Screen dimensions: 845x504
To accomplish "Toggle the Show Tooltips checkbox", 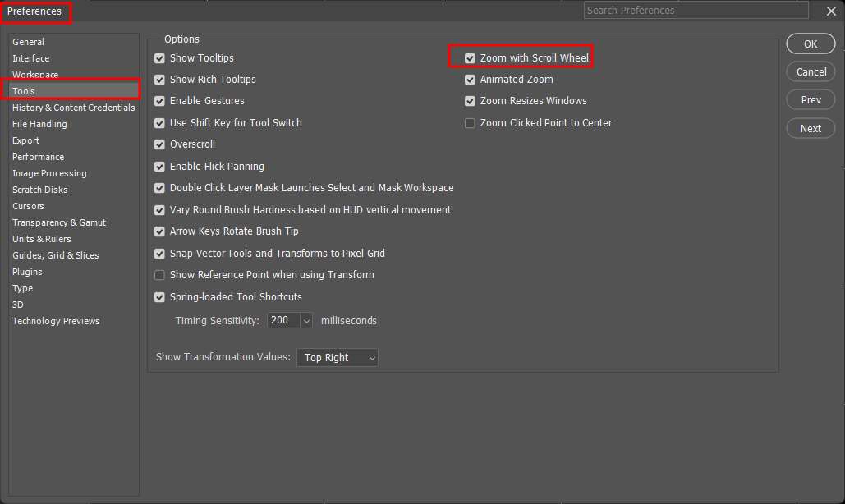I will pyautogui.click(x=159, y=58).
